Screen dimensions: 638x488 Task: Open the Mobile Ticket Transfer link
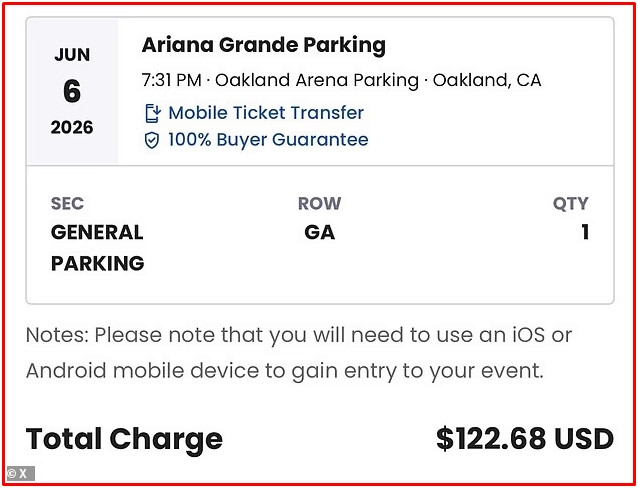click(266, 113)
